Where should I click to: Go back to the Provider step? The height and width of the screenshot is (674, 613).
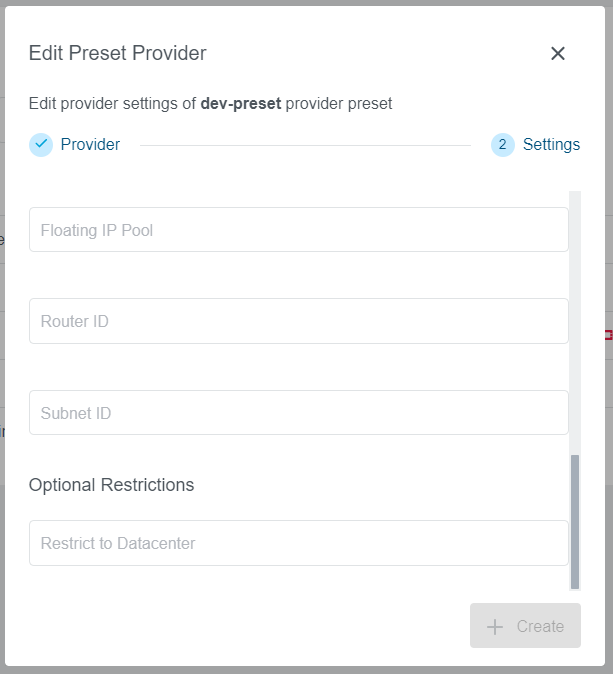[x=90, y=145]
